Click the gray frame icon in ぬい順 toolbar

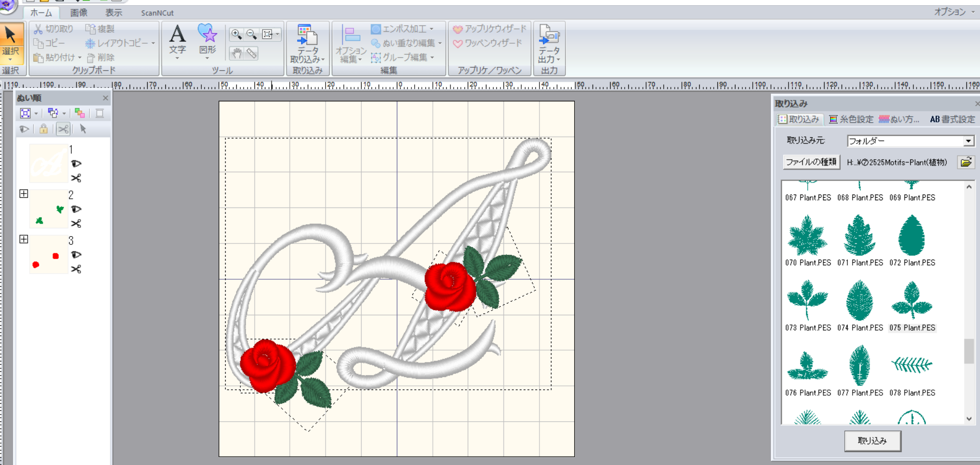(x=99, y=113)
